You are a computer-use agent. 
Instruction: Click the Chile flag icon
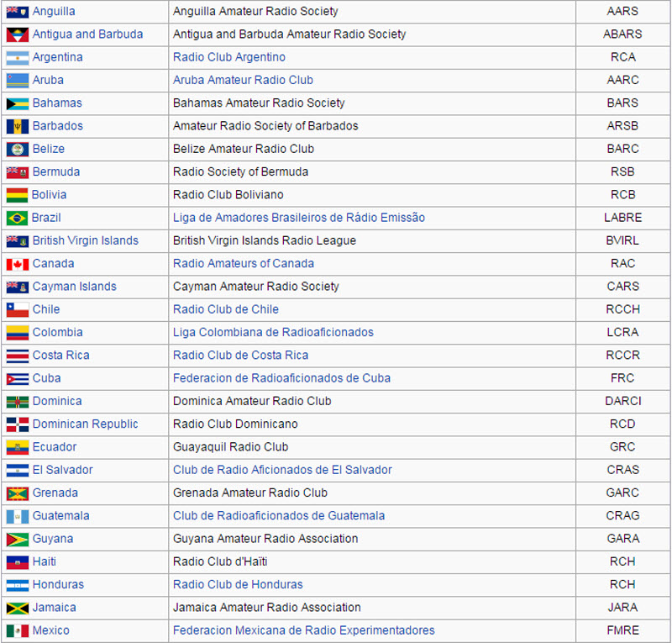pyautogui.click(x=18, y=309)
